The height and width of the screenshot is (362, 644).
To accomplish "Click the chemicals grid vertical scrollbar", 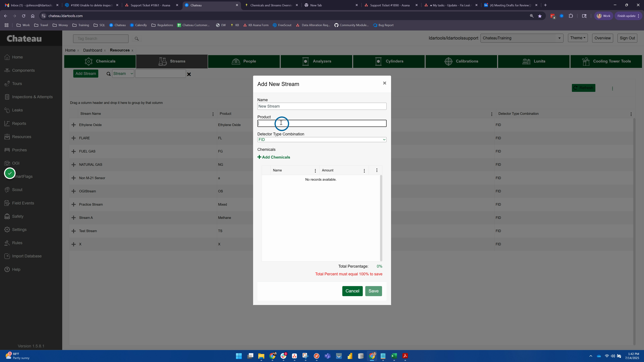I will click(381, 218).
